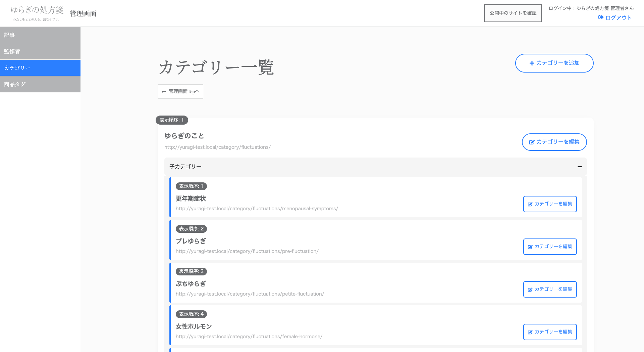Screen dimensions: 644x352
Task: Click the ログアウト link text
Action: [x=619, y=17]
